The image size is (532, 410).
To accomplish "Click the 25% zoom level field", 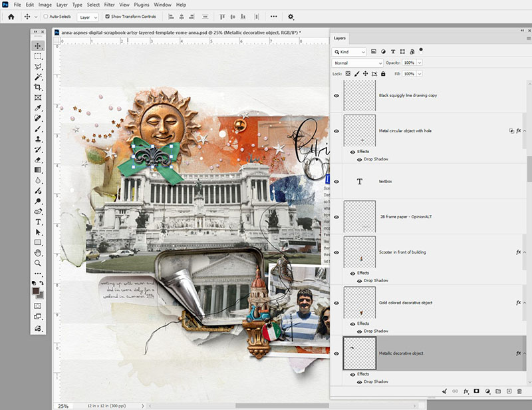I will tap(63, 406).
